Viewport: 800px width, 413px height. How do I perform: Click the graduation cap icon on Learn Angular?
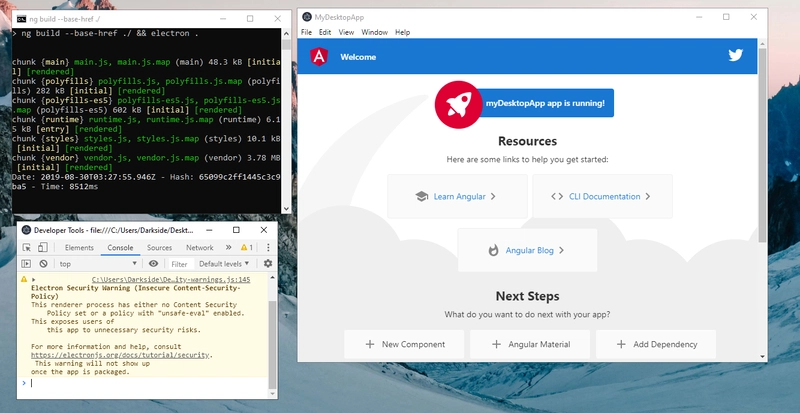tap(421, 197)
